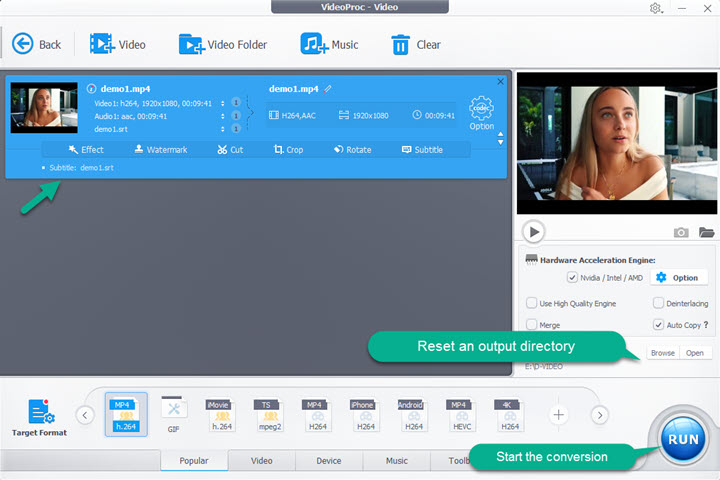Enable the Deinterlacing checkbox
This screenshot has width=720, height=480.
coord(658,303)
